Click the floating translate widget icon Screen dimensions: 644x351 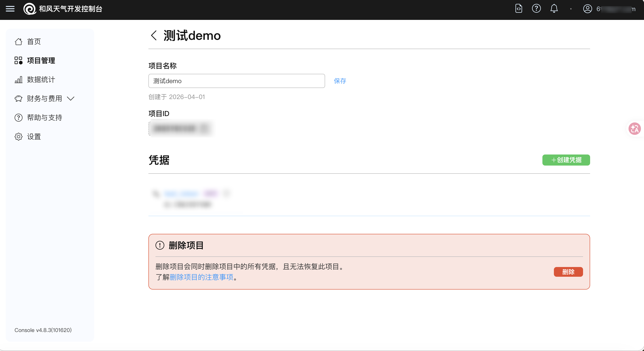click(x=635, y=129)
